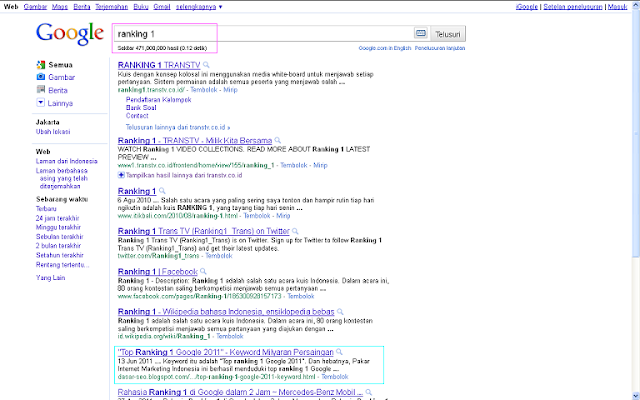
Task: Open Bank Soal sitelink
Action: coord(141,108)
